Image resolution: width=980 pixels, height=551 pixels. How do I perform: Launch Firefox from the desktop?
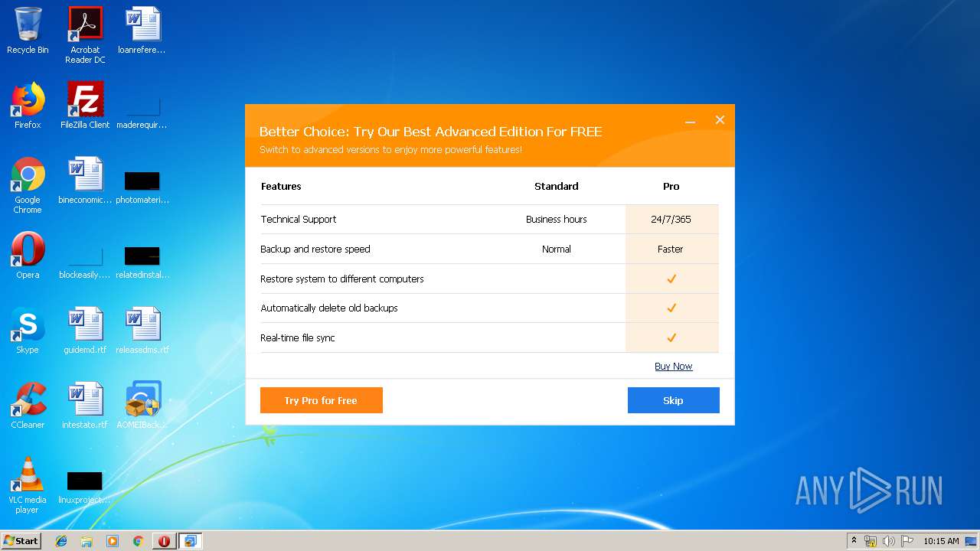tap(28, 106)
